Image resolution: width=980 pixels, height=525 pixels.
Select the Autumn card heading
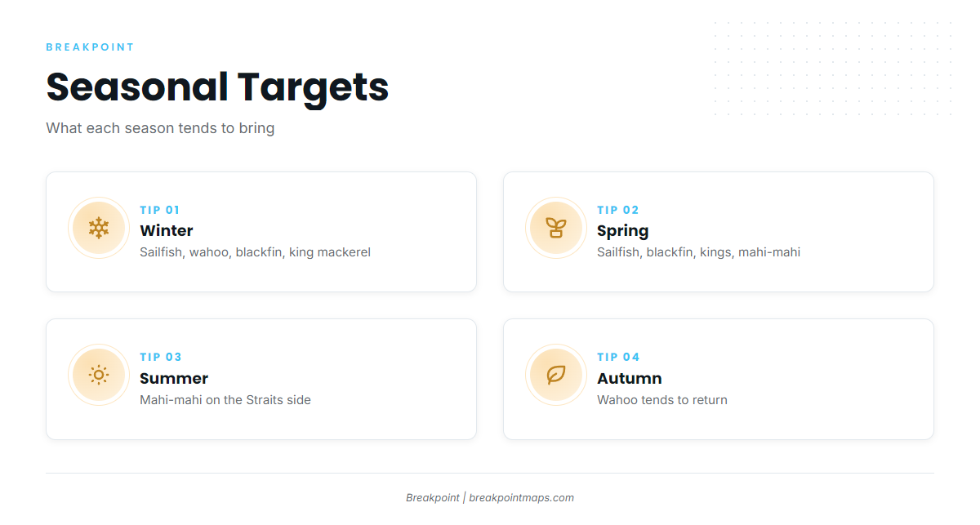click(630, 378)
